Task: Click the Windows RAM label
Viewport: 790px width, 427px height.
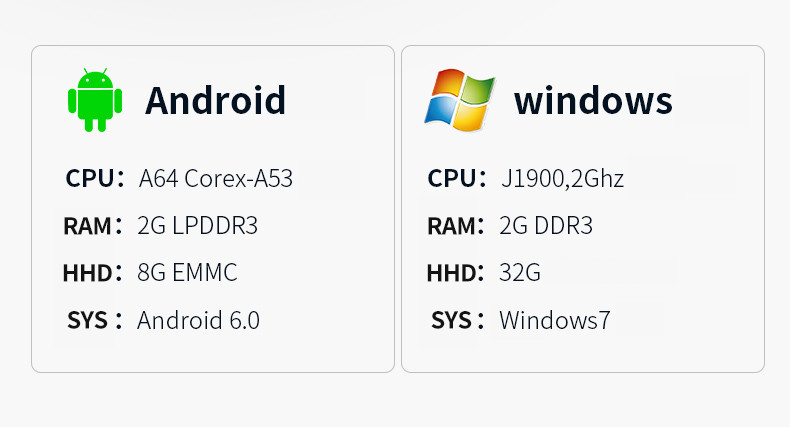Action: (455, 226)
